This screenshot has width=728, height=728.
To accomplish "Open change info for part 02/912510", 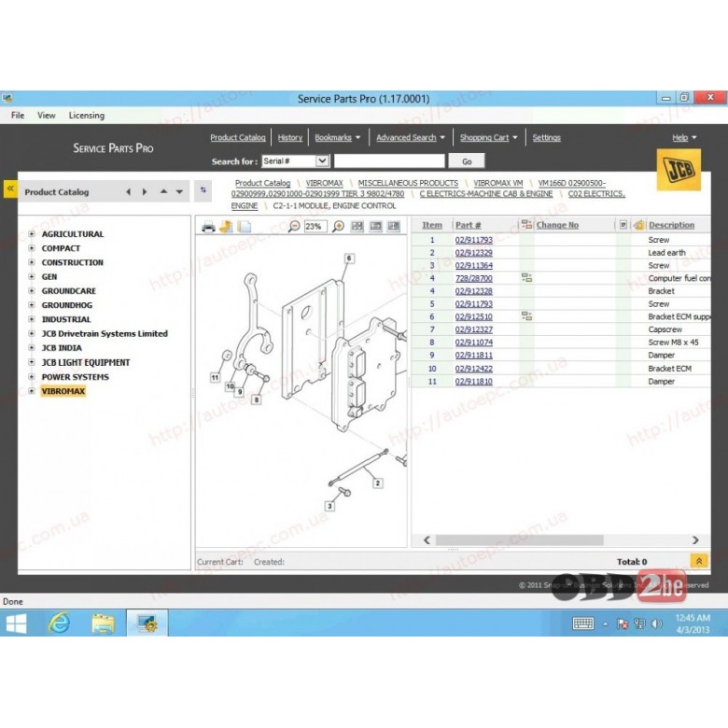I will click(526, 316).
